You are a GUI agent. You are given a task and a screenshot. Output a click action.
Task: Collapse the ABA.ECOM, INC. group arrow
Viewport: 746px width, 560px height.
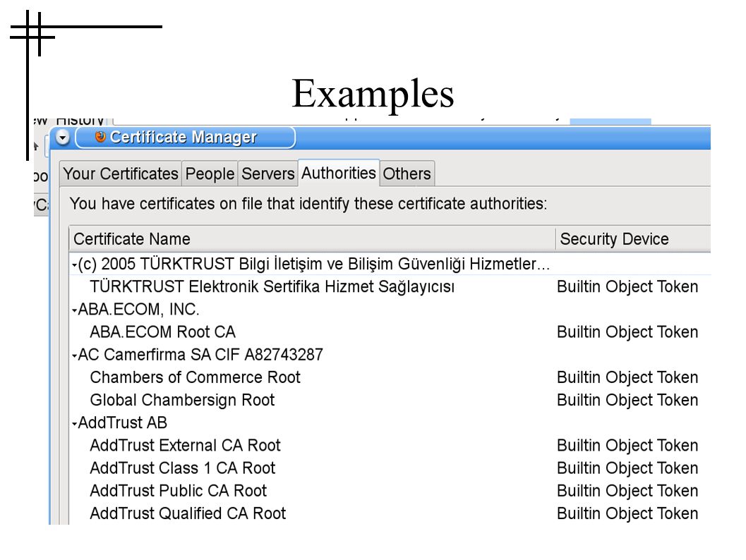[x=74, y=310]
